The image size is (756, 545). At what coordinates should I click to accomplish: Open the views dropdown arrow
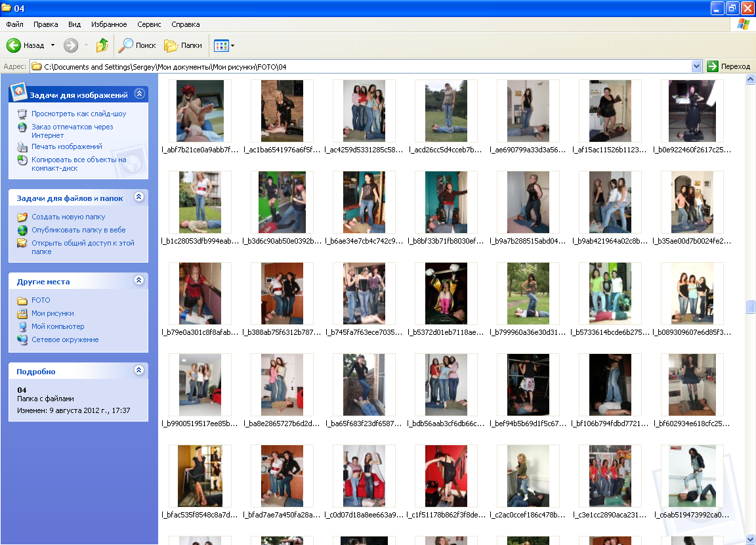click(233, 46)
